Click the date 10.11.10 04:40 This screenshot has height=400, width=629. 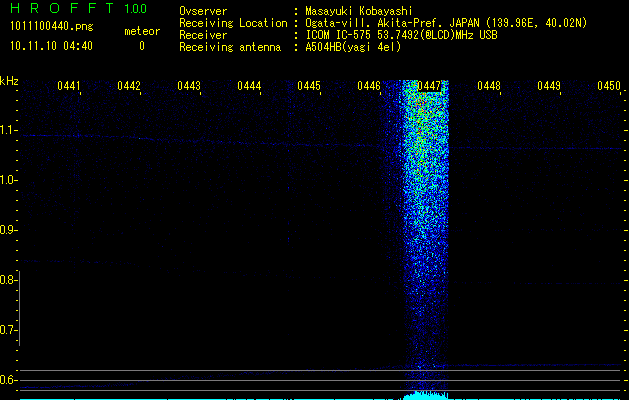tap(51, 46)
